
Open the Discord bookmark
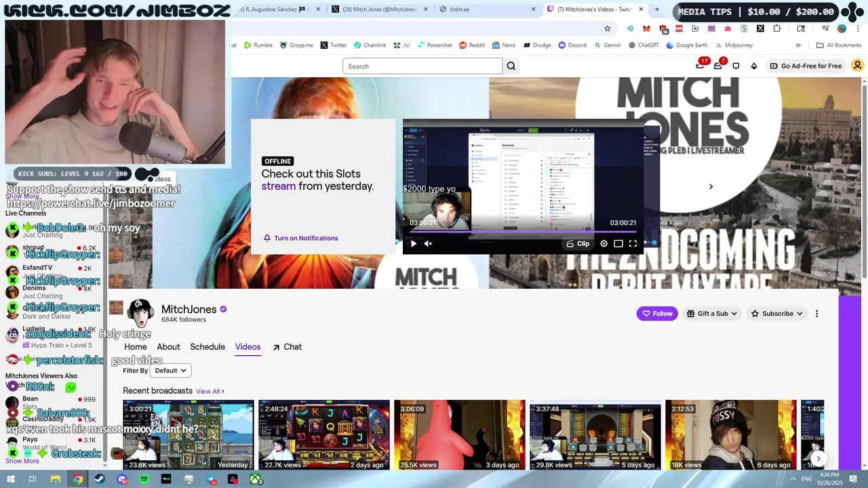(572, 45)
